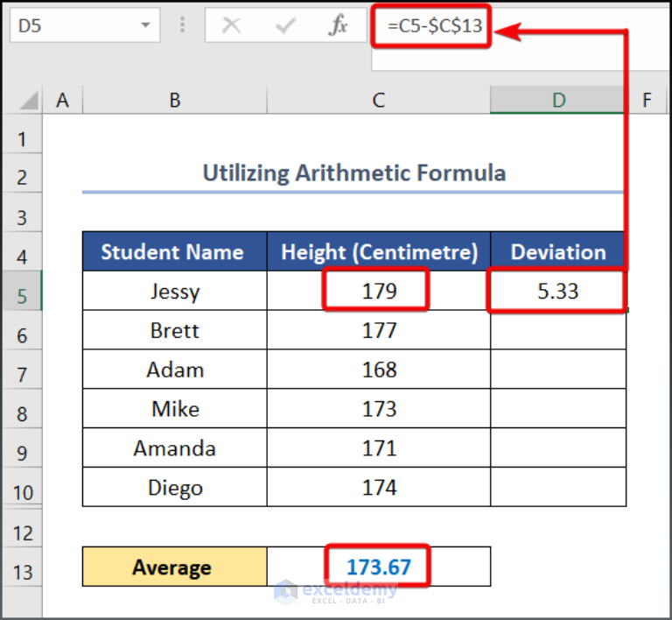Select Adam's height cell 168
Screen dimensions: 672x620
(x=378, y=370)
